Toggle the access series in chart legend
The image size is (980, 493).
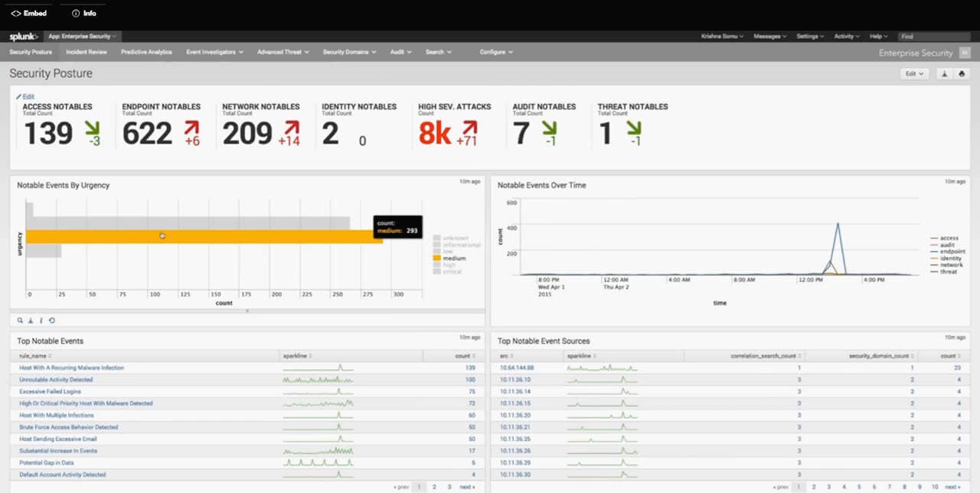coord(944,238)
